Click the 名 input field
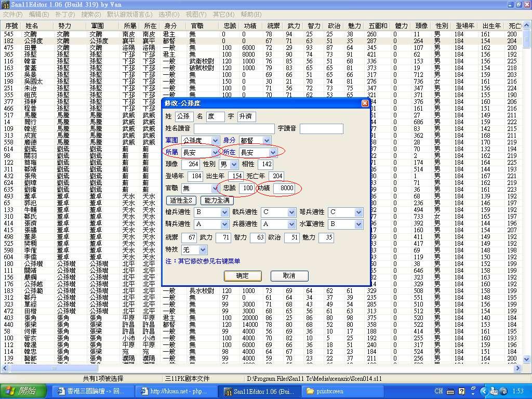 click(215, 117)
